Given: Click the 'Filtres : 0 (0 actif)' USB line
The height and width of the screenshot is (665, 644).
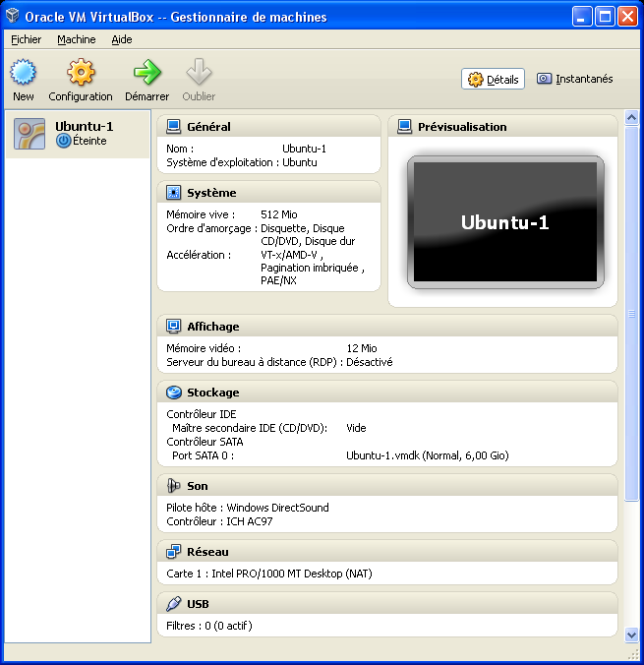Looking at the screenshot, I should click(x=209, y=626).
